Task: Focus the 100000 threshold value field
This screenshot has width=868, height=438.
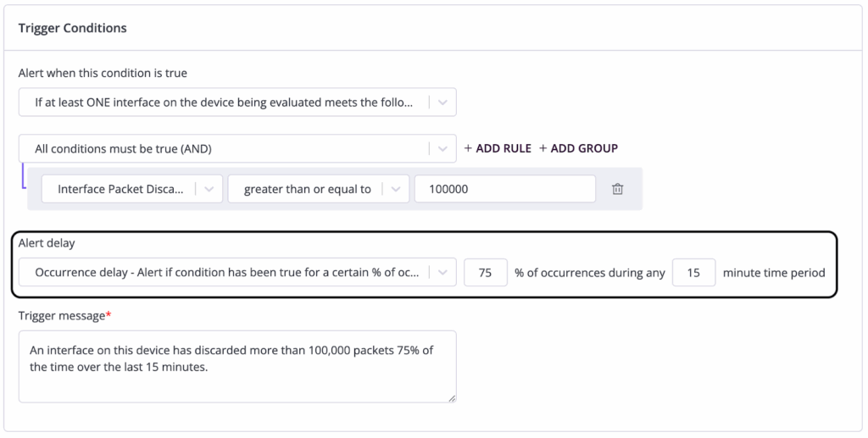Action: (x=504, y=189)
